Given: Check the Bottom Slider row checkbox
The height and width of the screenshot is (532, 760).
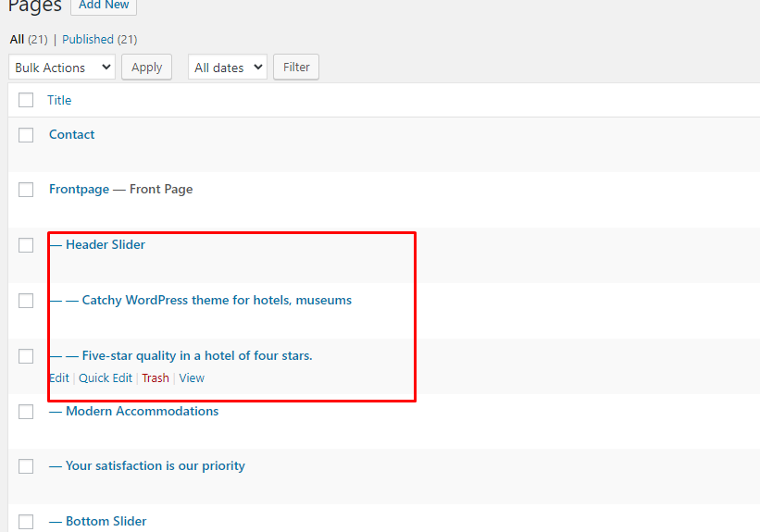Looking at the screenshot, I should tap(26, 522).
